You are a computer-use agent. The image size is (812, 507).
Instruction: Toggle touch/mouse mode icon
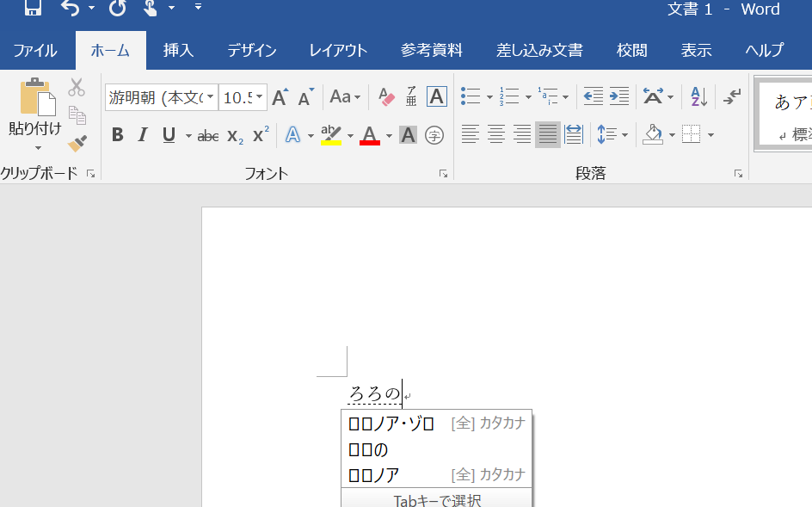click(x=151, y=7)
